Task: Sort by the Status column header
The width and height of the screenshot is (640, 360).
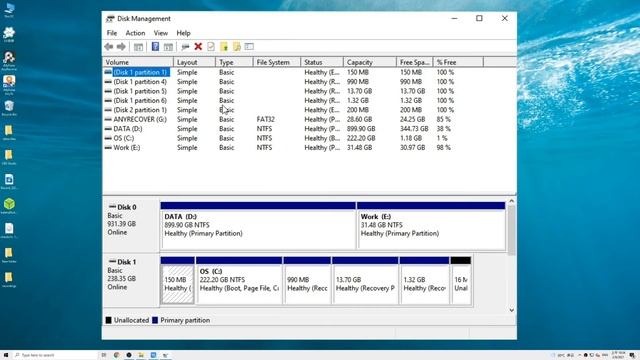Action: point(322,62)
